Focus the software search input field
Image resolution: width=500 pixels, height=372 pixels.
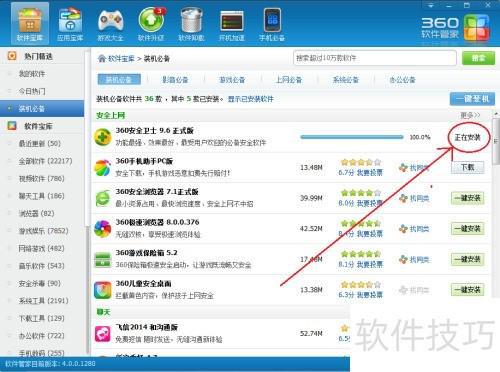[x=375, y=58]
